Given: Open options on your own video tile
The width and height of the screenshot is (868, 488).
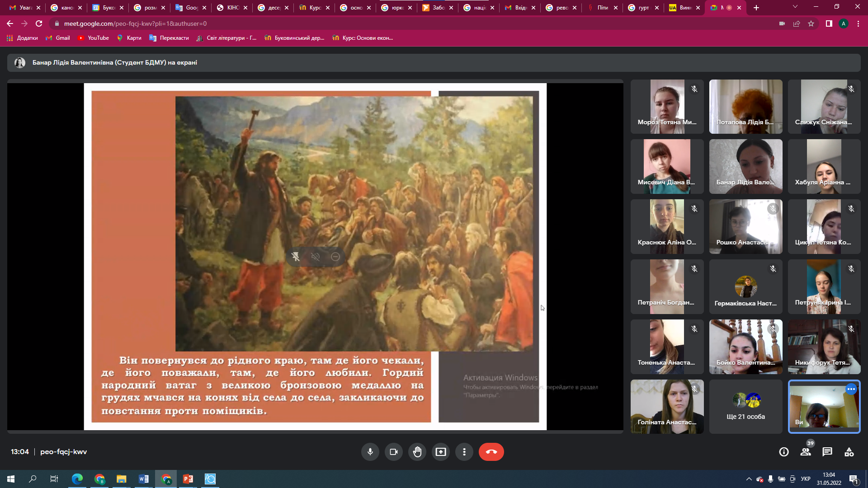Looking at the screenshot, I should click(851, 389).
